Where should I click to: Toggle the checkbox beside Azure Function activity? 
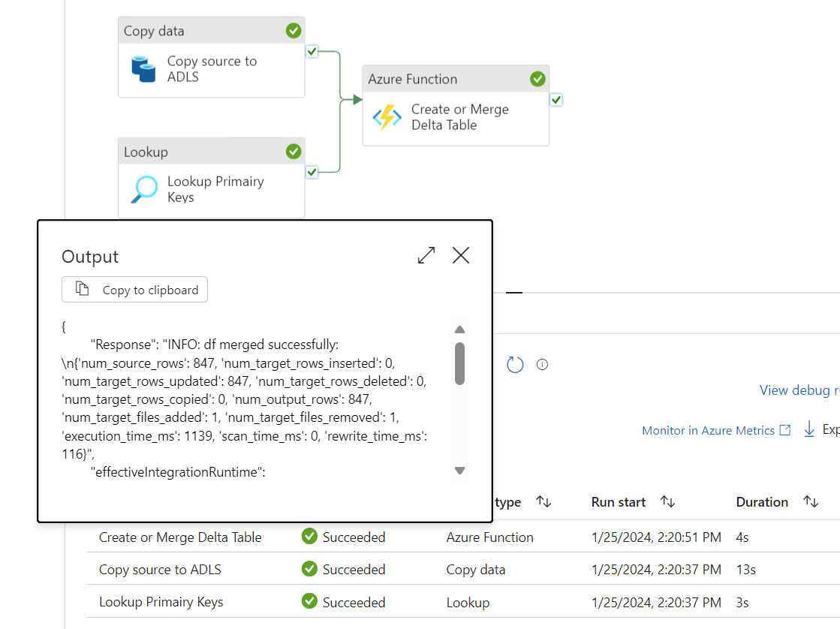click(x=555, y=98)
